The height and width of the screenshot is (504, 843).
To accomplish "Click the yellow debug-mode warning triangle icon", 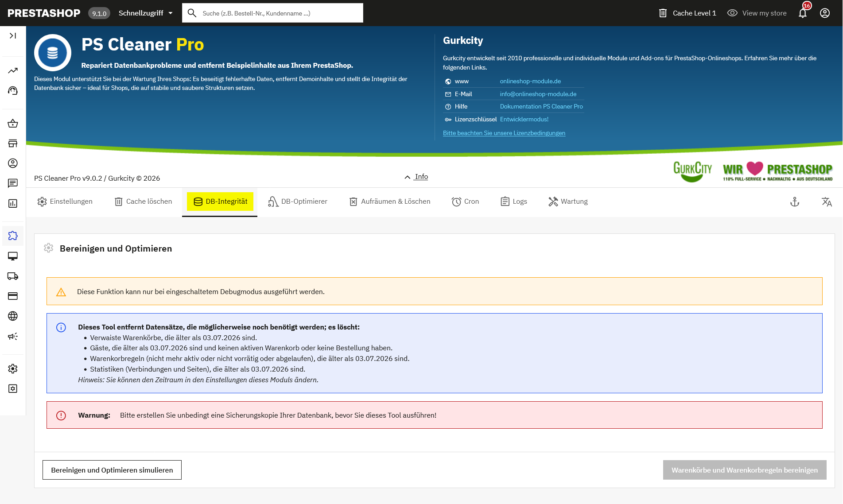I will pyautogui.click(x=61, y=292).
